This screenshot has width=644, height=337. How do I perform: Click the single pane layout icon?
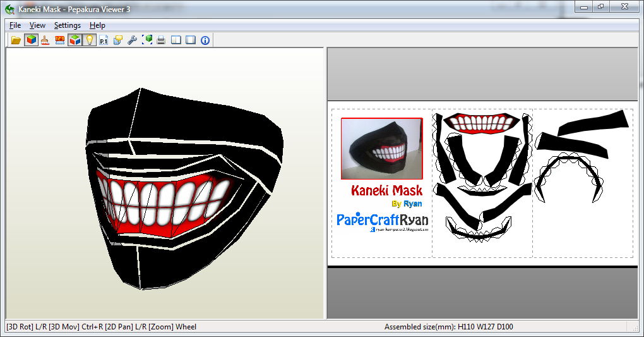point(191,40)
